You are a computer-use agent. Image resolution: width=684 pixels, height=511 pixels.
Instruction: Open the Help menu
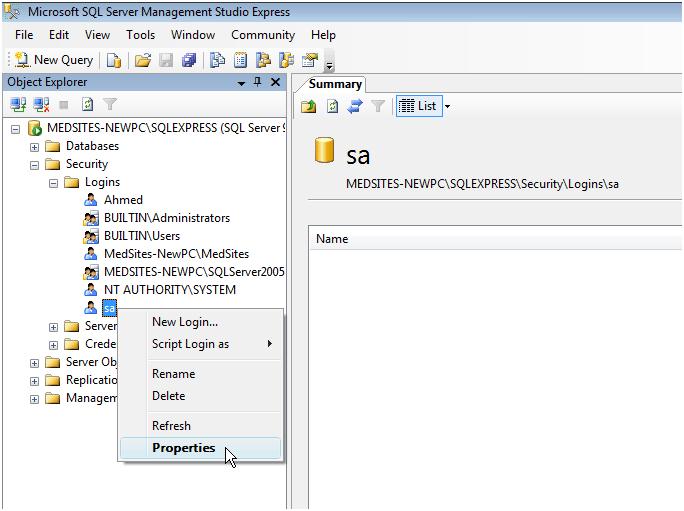point(323,35)
